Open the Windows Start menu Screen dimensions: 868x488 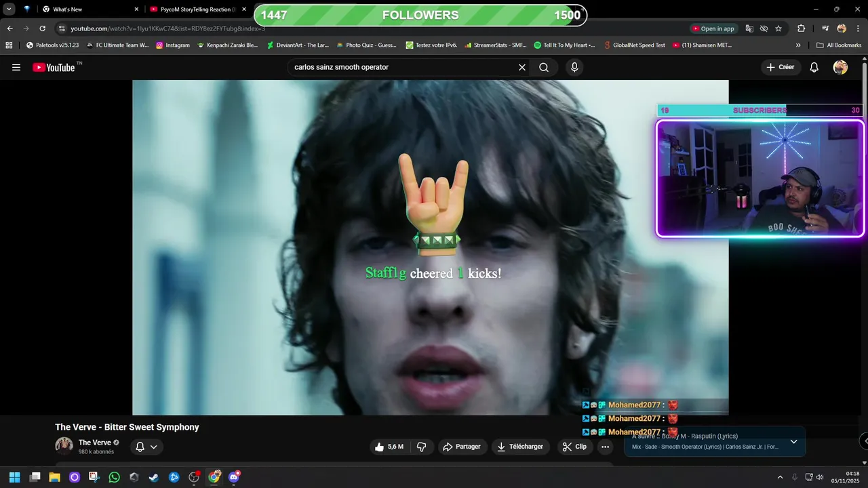[14, 477]
